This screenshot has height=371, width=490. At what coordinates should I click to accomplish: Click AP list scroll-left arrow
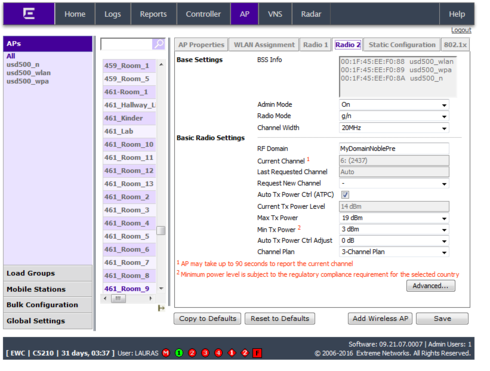pos(105,298)
